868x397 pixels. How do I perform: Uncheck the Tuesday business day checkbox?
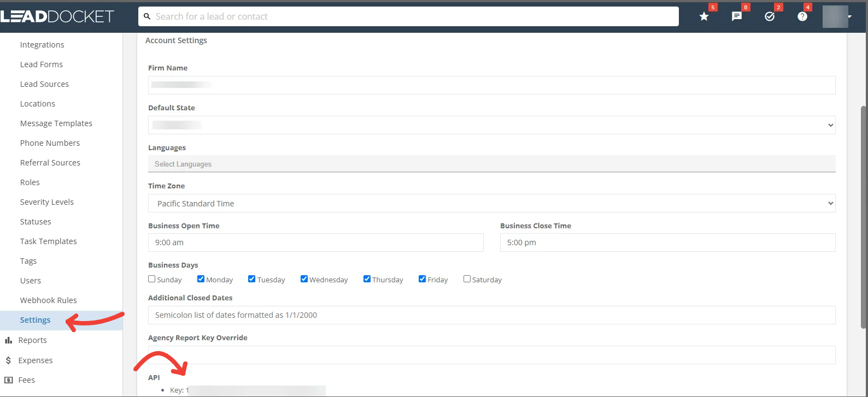point(251,279)
